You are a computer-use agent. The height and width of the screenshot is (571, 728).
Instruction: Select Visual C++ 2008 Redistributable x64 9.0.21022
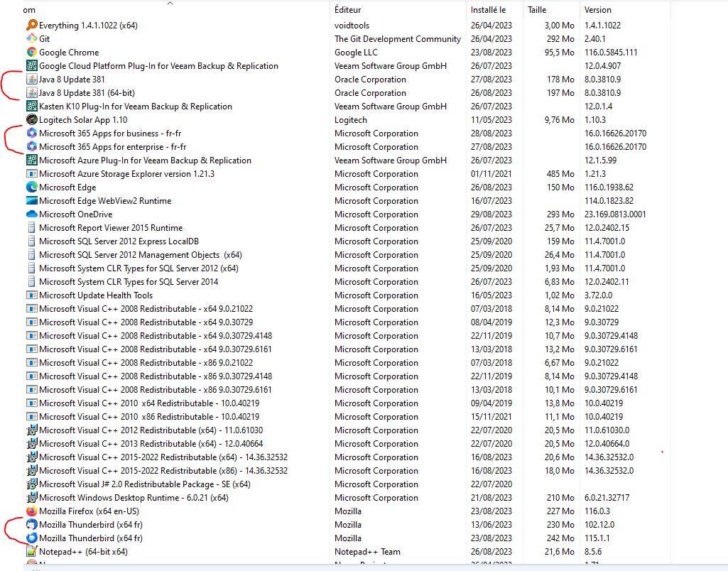coord(146,308)
